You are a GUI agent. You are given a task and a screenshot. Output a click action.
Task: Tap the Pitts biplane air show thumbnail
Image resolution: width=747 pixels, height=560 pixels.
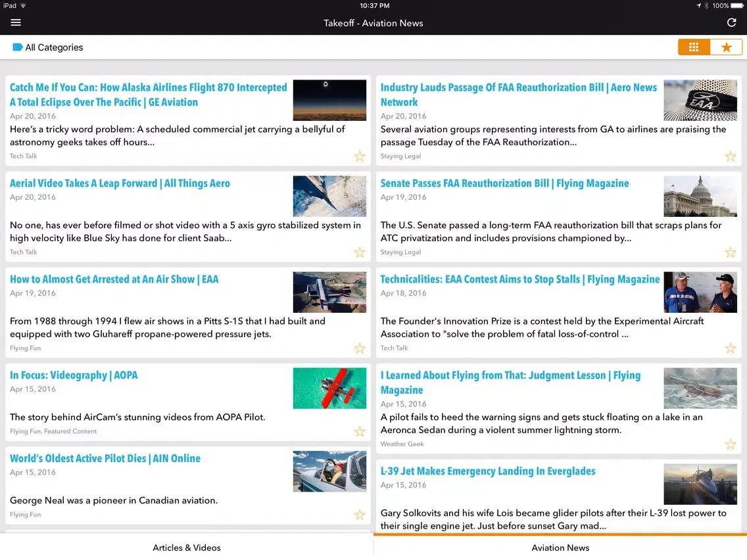tap(329, 292)
